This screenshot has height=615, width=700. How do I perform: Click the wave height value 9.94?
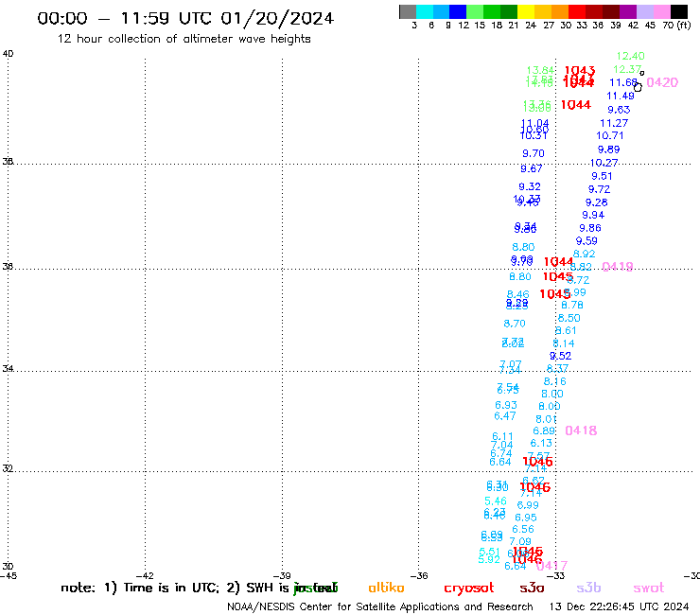click(x=593, y=216)
